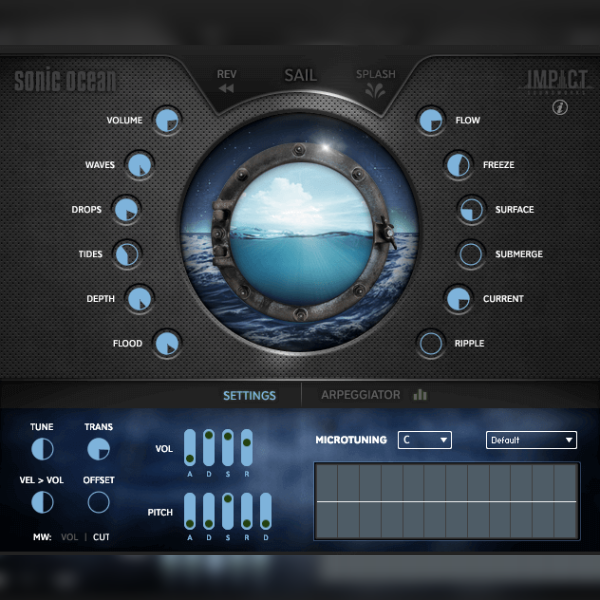Click the SPLASH water icon
The width and height of the screenshot is (600, 600).
coord(375,89)
